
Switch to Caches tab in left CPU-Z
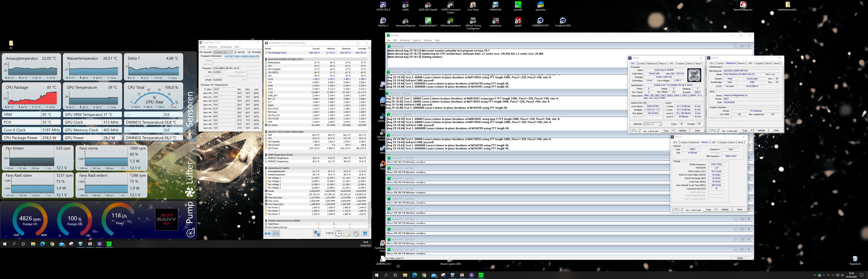click(641, 63)
